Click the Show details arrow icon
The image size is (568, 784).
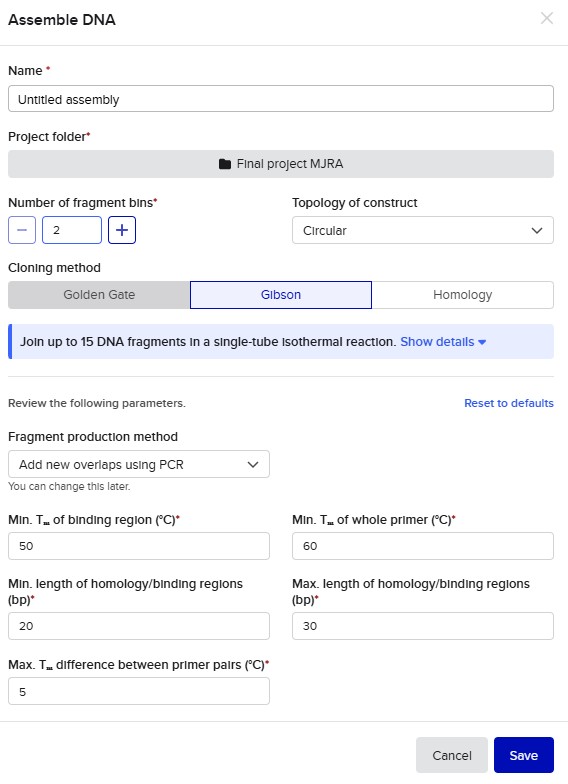(x=482, y=342)
